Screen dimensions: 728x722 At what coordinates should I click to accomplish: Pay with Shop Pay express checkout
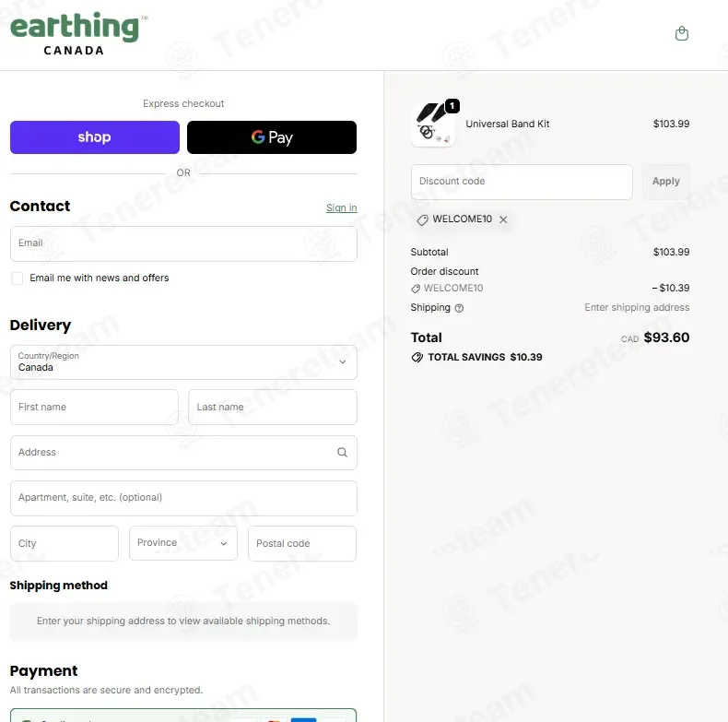click(x=95, y=137)
